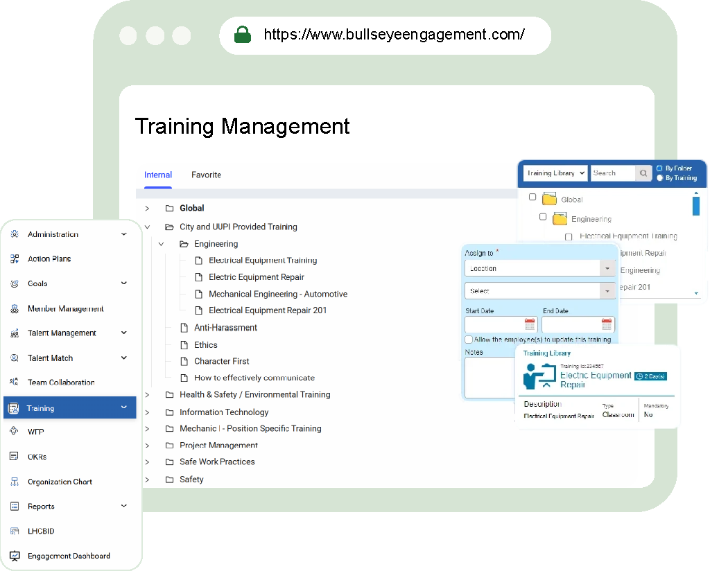Open the OKRs icon in sidebar
This screenshot has width=728, height=571.
15,457
